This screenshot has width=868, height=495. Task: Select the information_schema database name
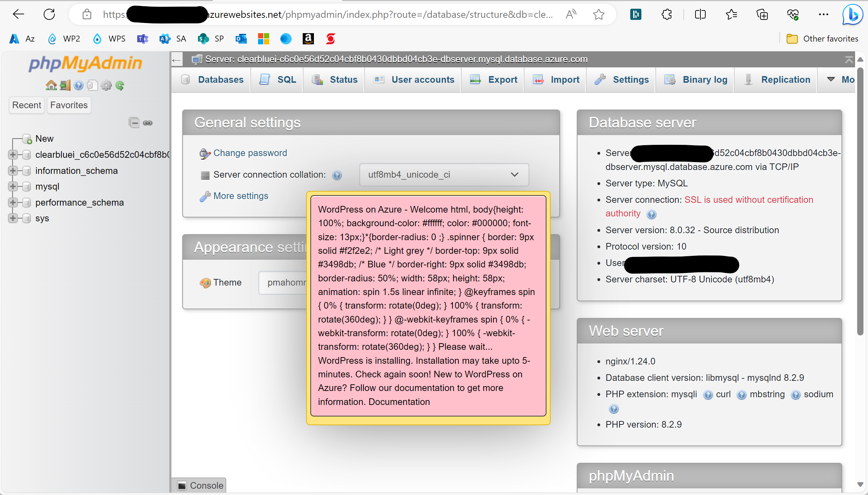(x=76, y=171)
